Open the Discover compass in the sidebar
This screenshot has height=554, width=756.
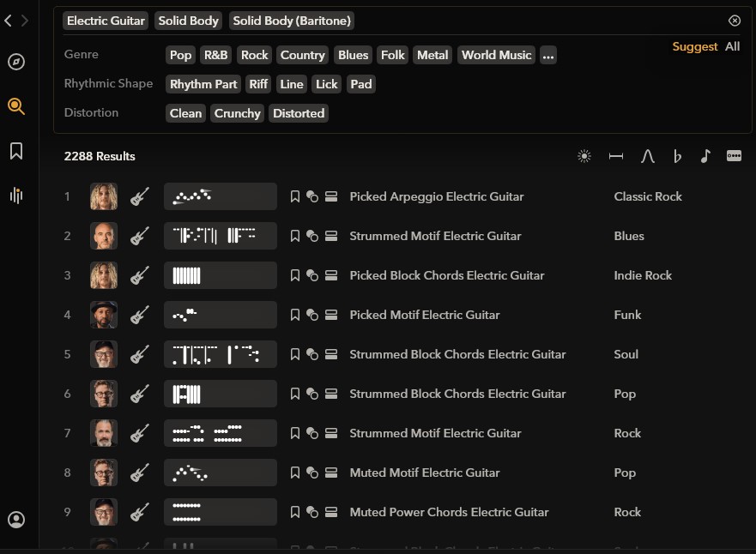coord(16,62)
